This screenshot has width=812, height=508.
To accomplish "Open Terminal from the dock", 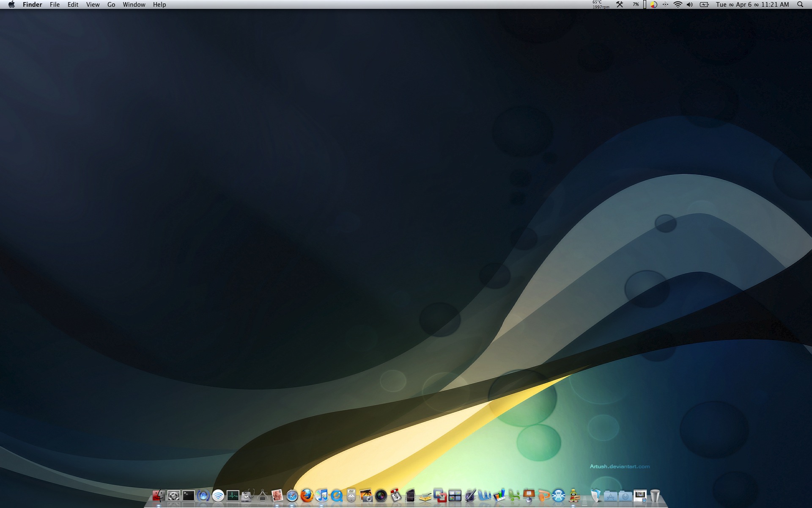I will 189,496.
